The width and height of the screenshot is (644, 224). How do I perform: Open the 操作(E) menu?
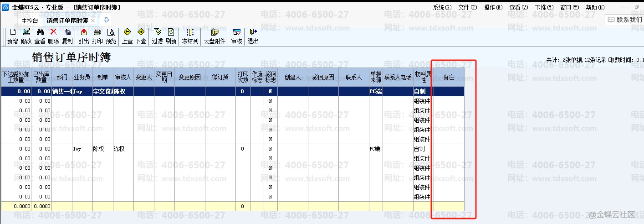point(493,7)
